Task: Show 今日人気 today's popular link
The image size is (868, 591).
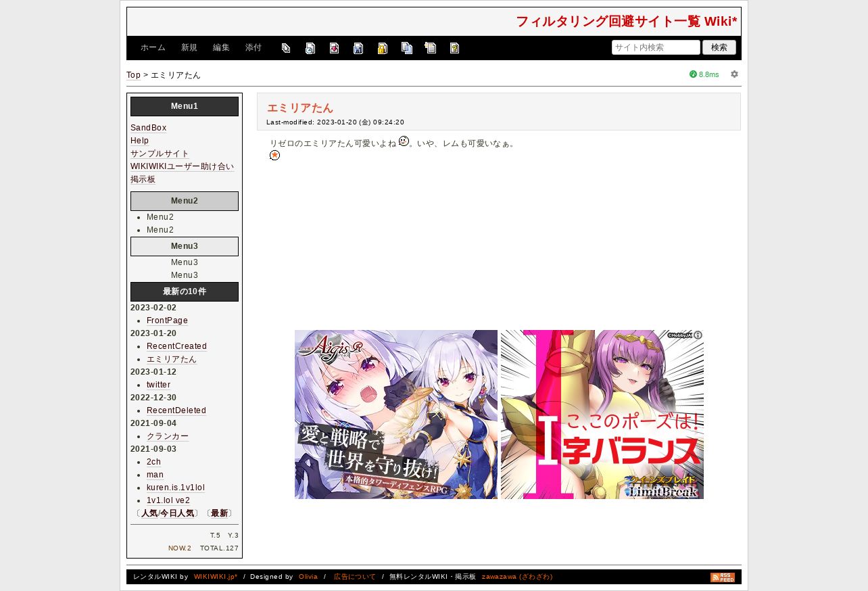Action: tap(177, 513)
